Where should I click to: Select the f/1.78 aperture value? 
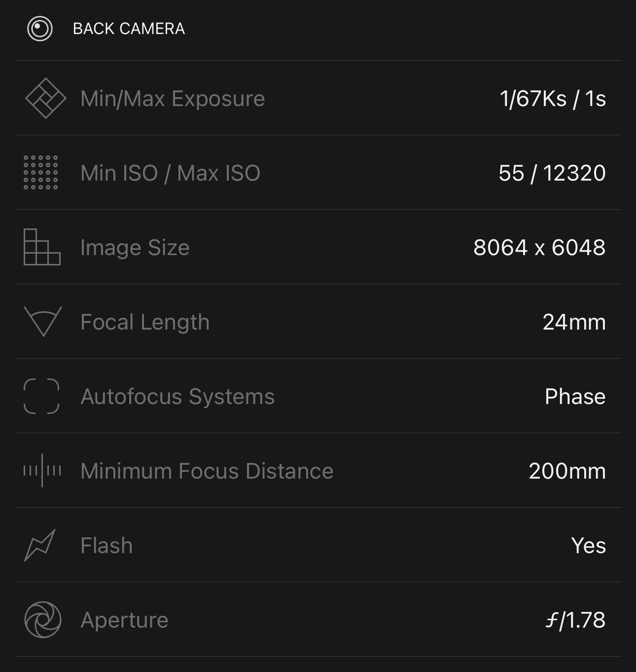click(575, 620)
